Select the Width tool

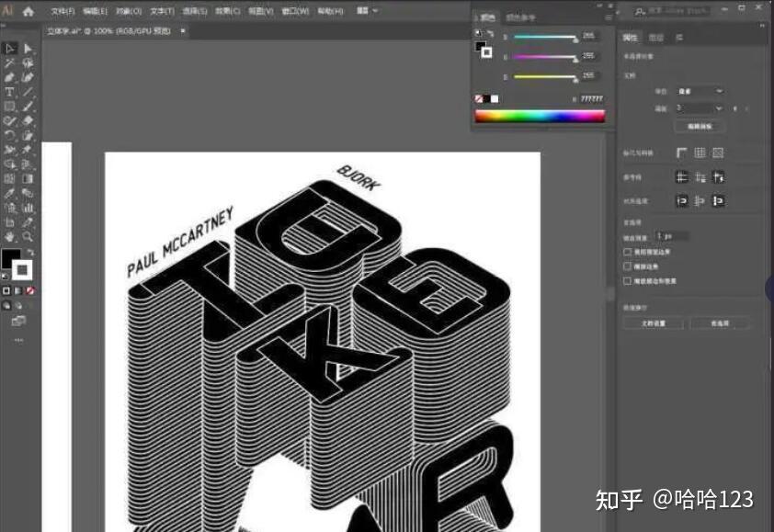(x=10, y=150)
